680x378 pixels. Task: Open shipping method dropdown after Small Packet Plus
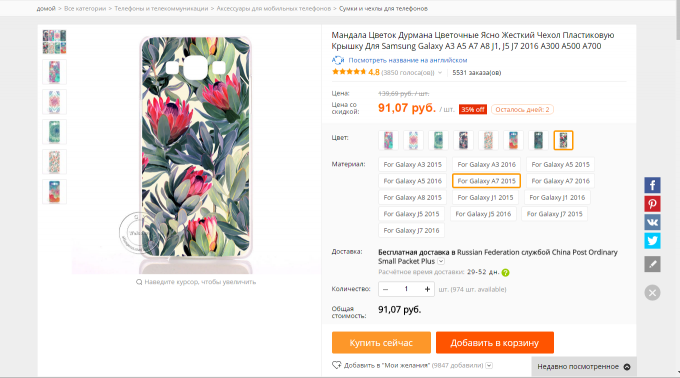[441, 261]
